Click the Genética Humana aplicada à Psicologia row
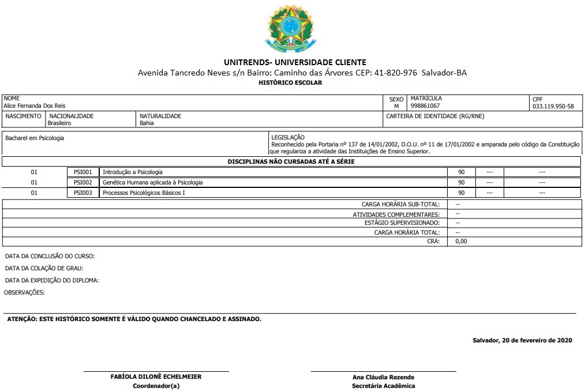This screenshot has width=585, height=392. 152,182
